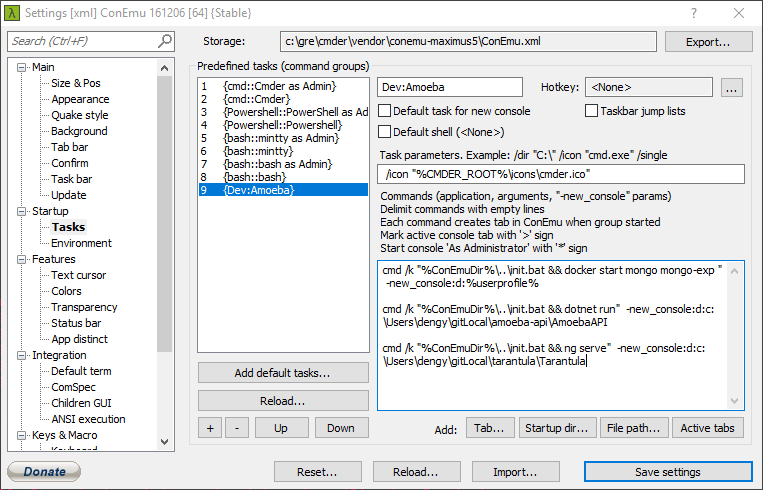Collapse the Features tree node
The width and height of the screenshot is (763, 490).
point(21,259)
